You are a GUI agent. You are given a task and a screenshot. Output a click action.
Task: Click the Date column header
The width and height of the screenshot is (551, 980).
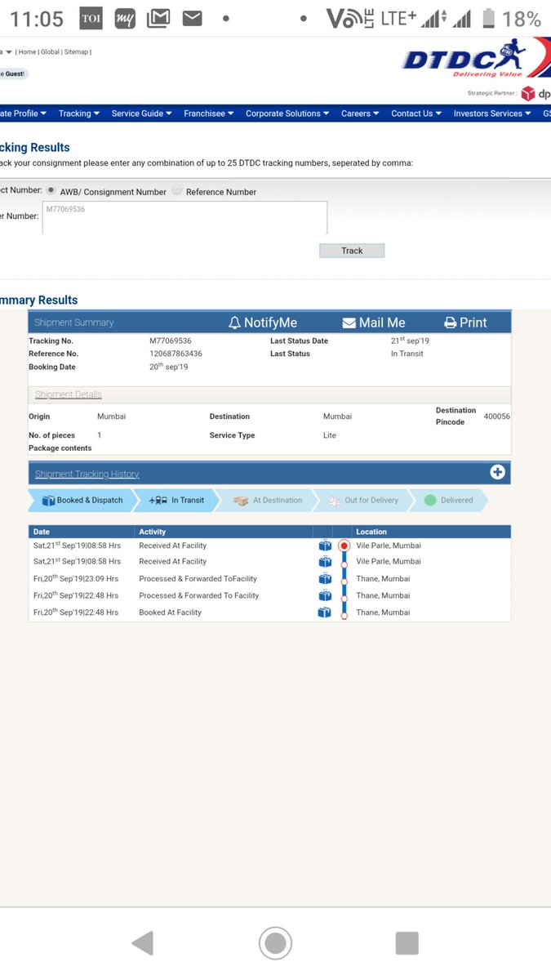(42, 532)
